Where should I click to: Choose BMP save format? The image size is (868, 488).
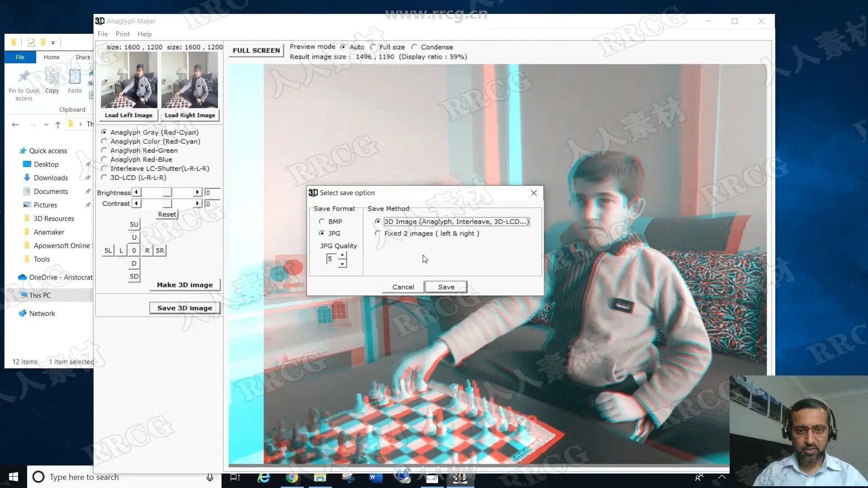(x=322, y=221)
